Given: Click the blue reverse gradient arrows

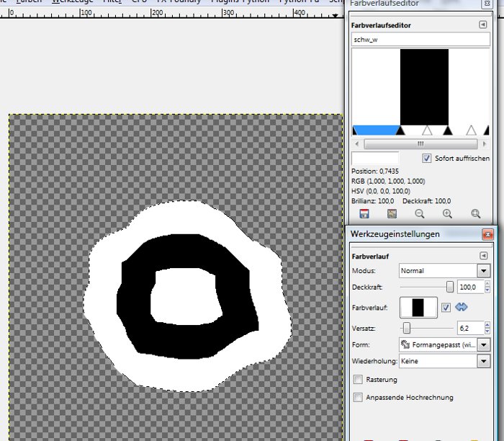Looking at the screenshot, I should 462,308.
